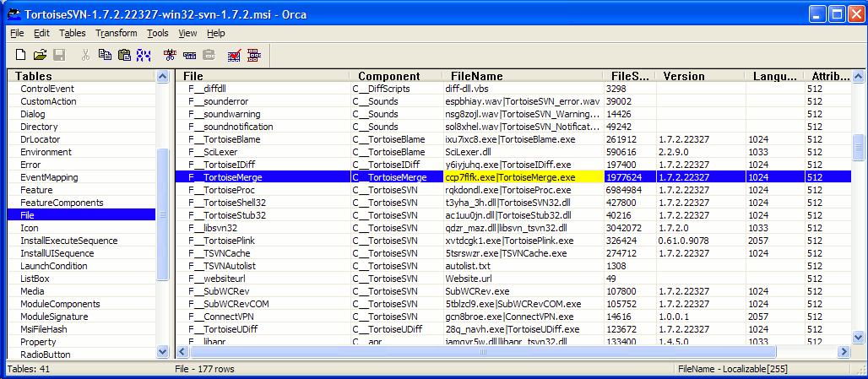Click the FileName column header
Viewport: 868px width, 379px height.
(523, 76)
